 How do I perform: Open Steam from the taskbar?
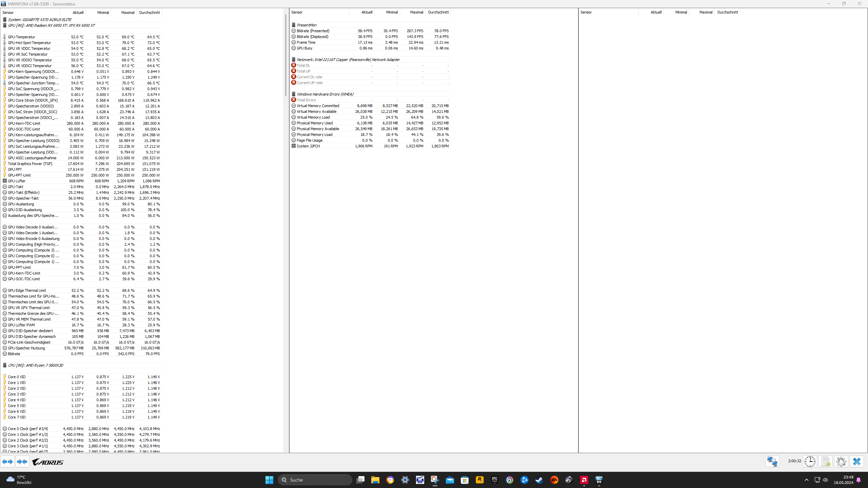click(x=539, y=480)
